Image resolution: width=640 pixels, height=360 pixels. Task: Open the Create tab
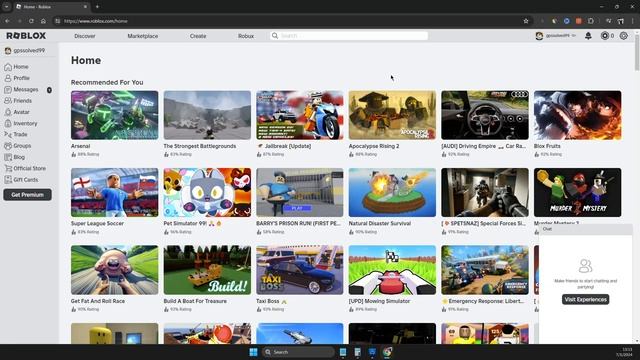[198, 36]
